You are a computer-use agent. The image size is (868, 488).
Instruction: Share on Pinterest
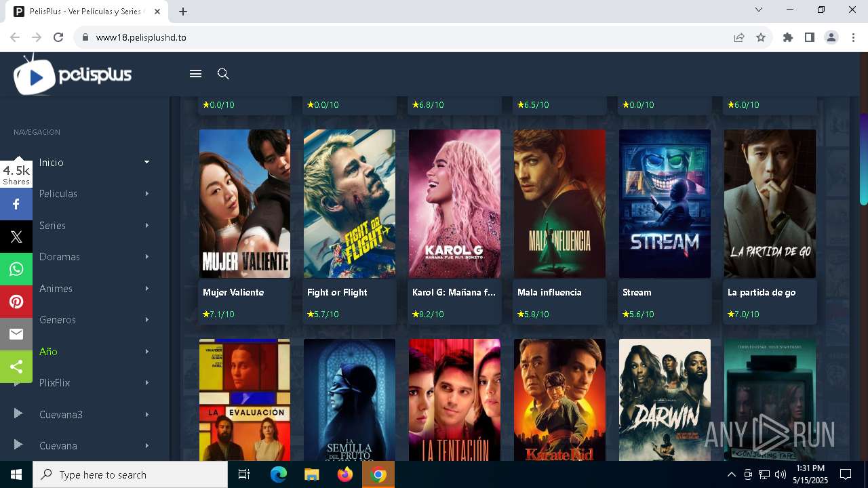point(16,302)
